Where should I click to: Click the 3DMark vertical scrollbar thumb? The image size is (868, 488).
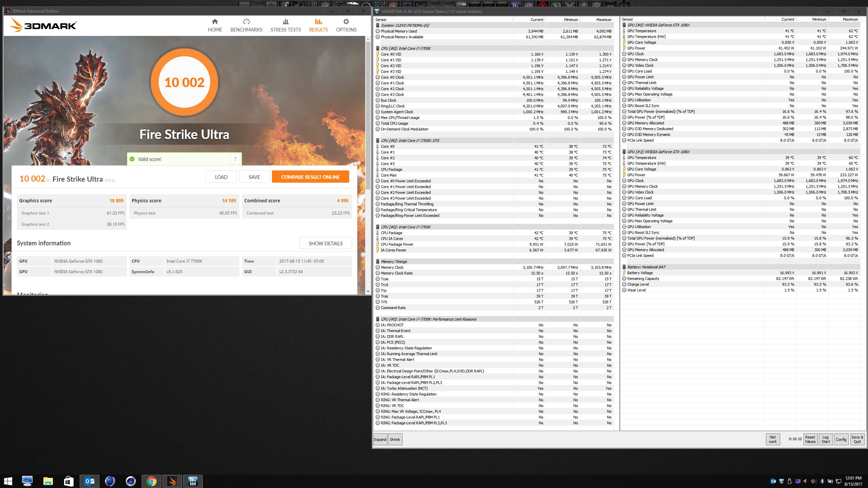click(368, 115)
